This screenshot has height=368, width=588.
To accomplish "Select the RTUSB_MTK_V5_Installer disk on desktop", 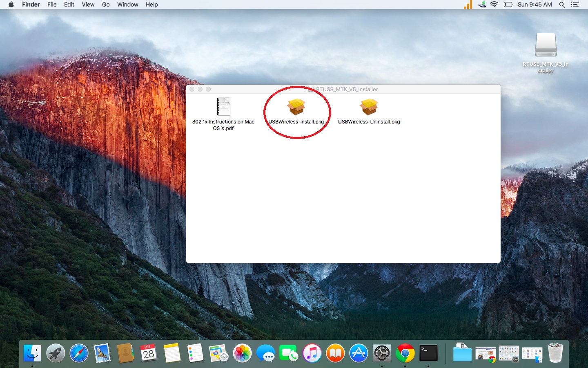I will point(546,45).
